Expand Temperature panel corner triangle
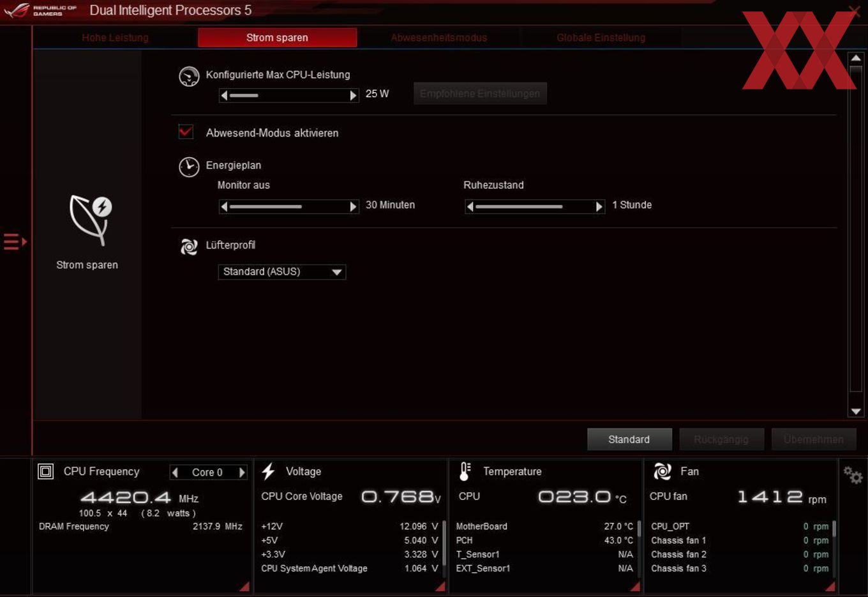This screenshot has width=868, height=597. [635, 586]
